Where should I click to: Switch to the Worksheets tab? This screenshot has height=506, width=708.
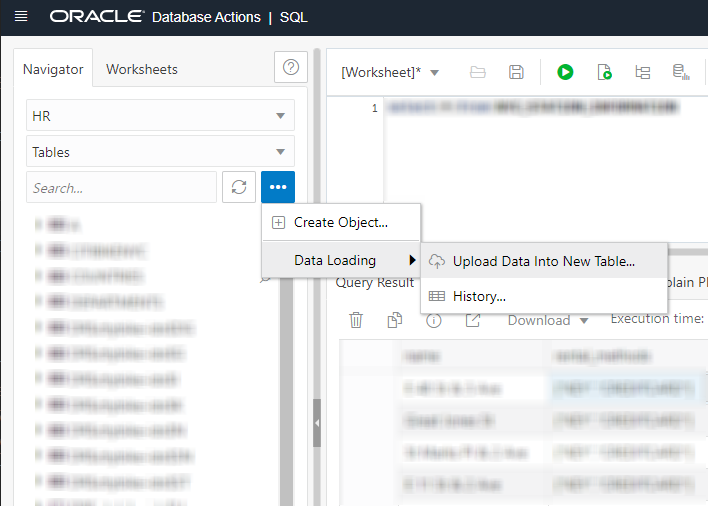142,69
